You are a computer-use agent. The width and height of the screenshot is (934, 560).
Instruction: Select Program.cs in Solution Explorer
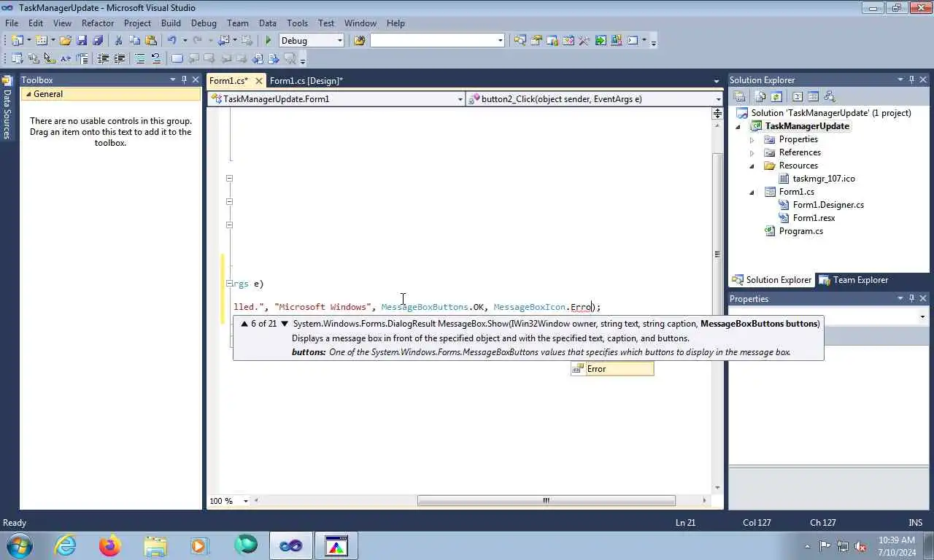point(800,231)
